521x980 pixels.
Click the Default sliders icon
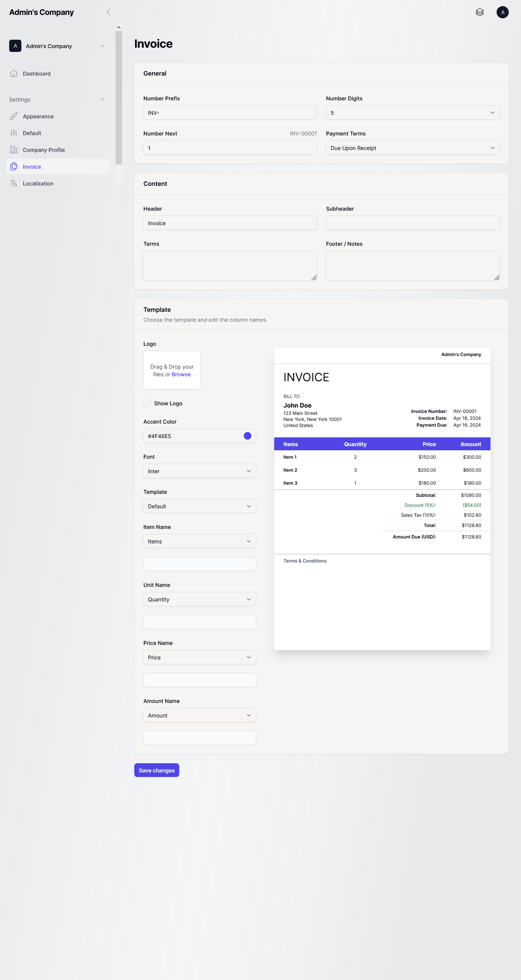(x=14, y=133)
